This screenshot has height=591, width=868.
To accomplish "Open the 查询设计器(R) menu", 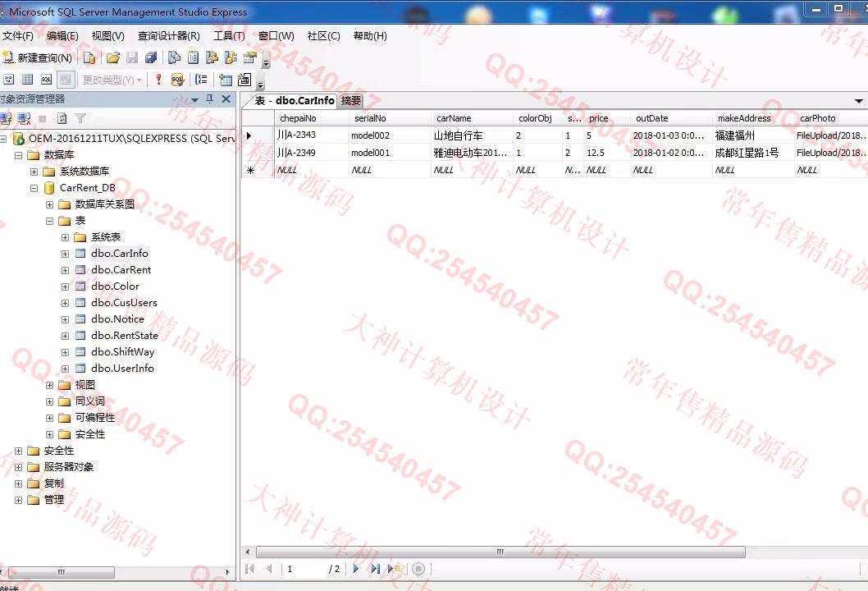I will [169, 36].
